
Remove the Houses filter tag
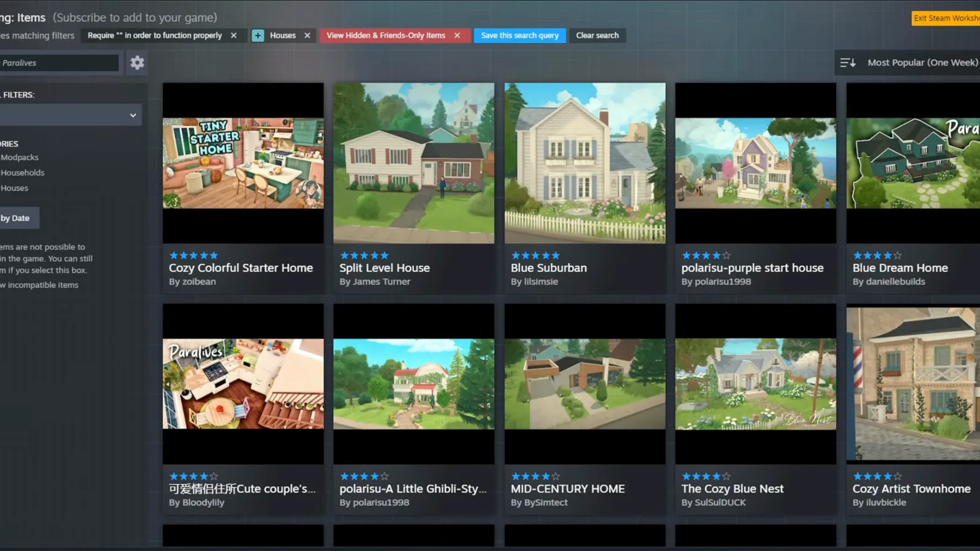pos(307,36)
